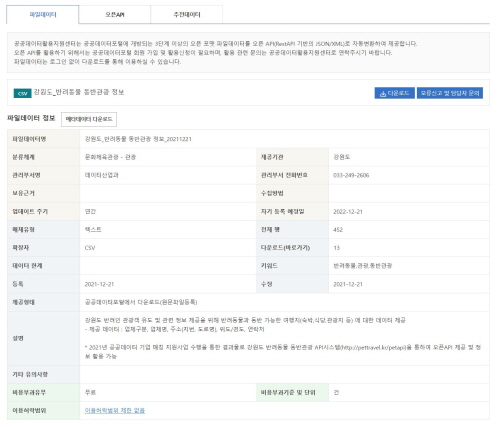Click the green CSV file-type badge
The image size is (500, 427).
point(22,93)
